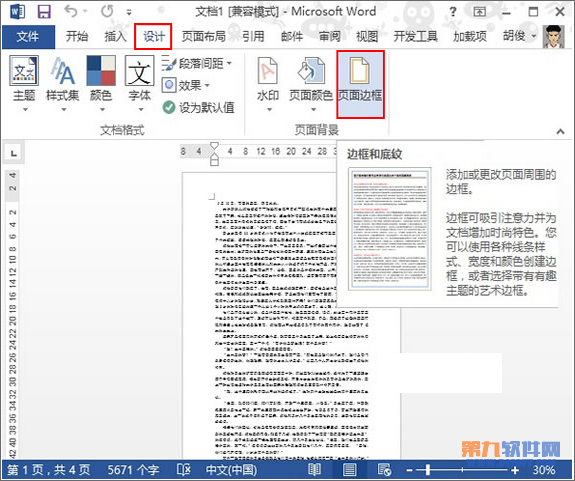This screenshot has width=575, height=481.
Task: Click the language 中文(中国) indicator
Action: 231,470
